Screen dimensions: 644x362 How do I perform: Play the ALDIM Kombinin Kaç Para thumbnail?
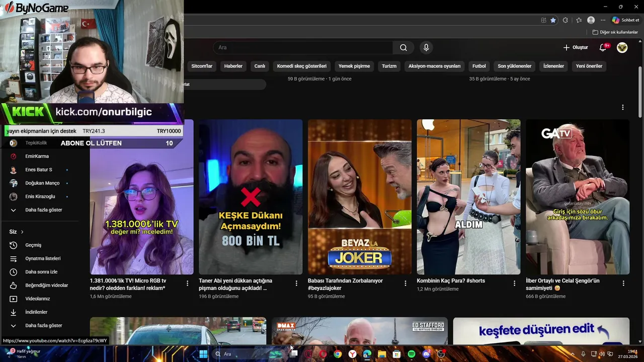(x=468, y=197)
